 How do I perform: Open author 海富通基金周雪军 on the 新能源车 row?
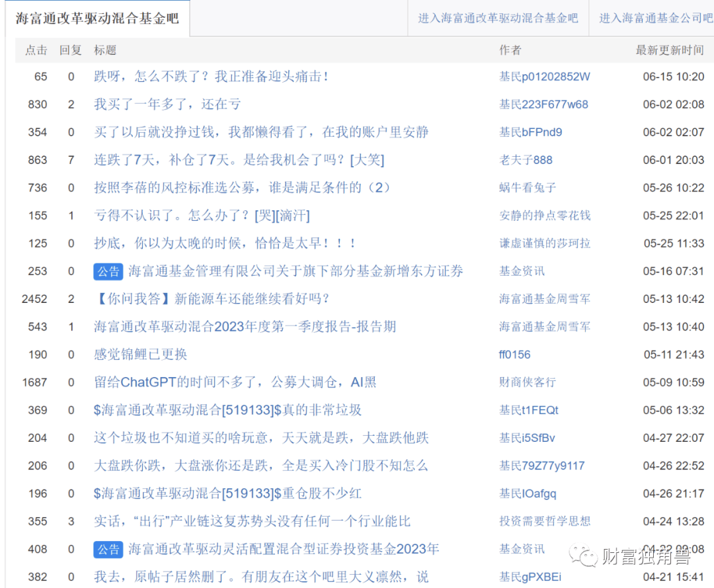545,299
